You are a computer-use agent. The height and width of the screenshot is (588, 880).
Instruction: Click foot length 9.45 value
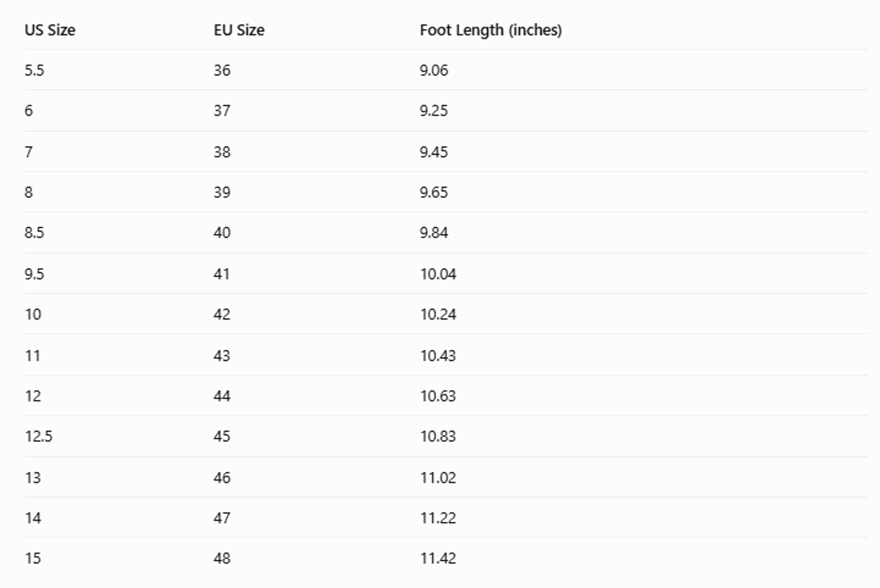(434, 152)
